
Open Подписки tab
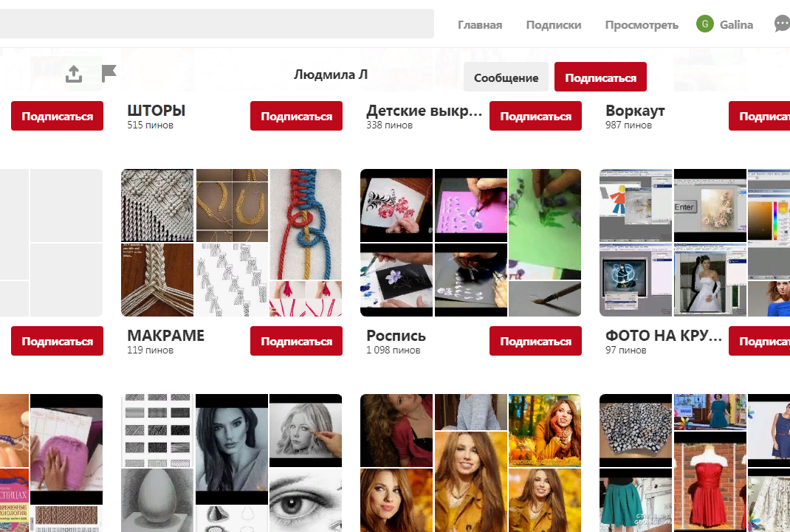[553, 24]
